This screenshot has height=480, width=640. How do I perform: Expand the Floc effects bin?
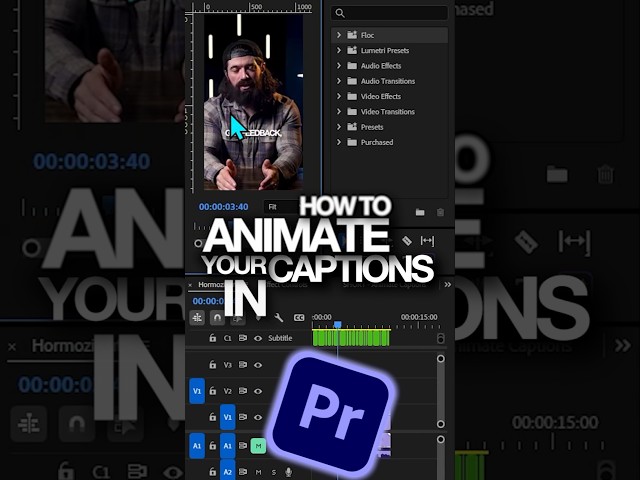coord(338,35)
